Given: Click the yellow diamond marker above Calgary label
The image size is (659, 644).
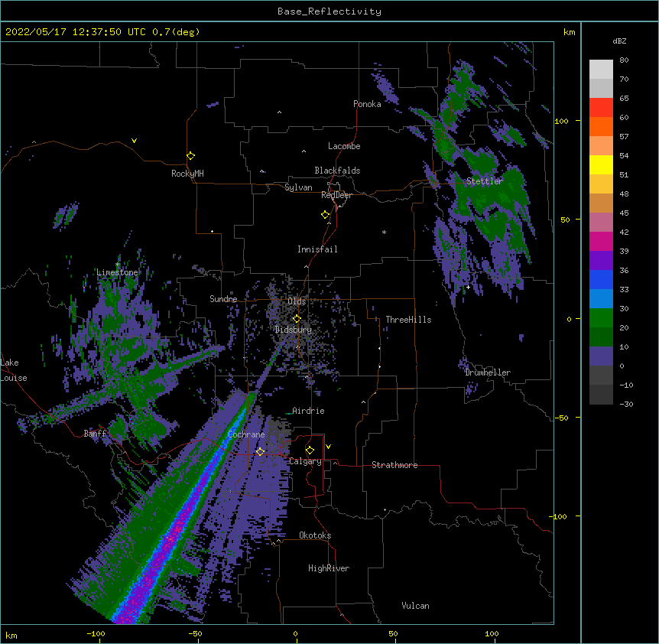Looking at the screenshot, I should [310, 450].
